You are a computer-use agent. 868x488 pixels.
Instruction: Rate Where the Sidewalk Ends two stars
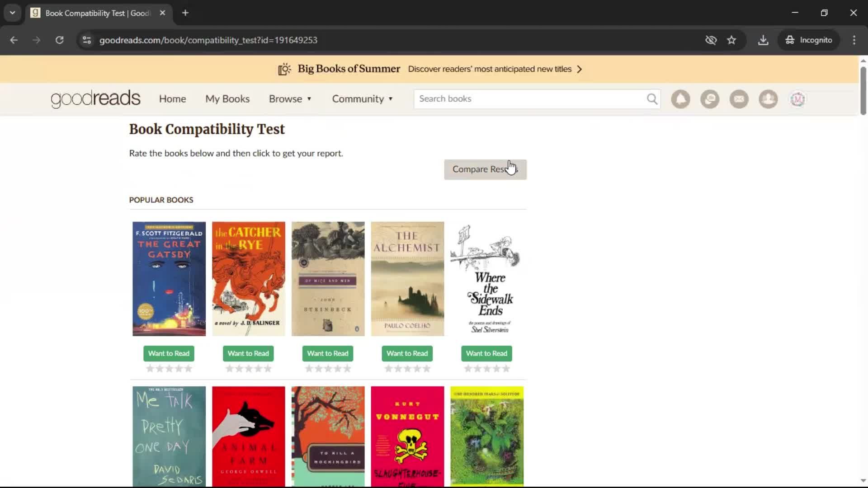(x=477, y=369)
